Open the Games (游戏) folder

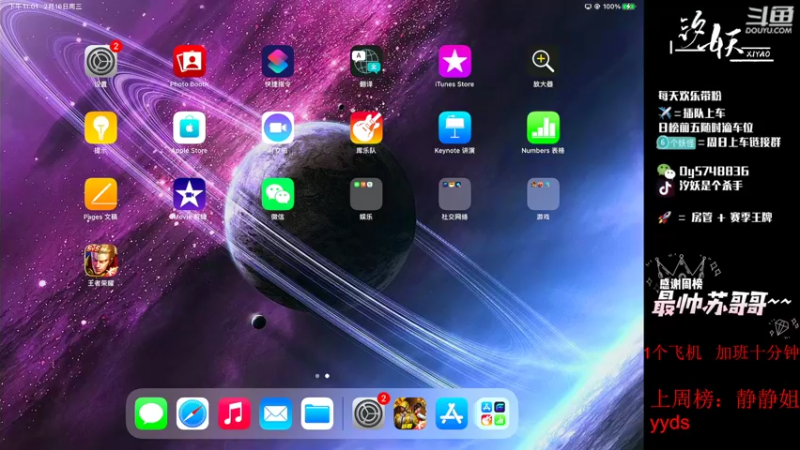[543, 194]
